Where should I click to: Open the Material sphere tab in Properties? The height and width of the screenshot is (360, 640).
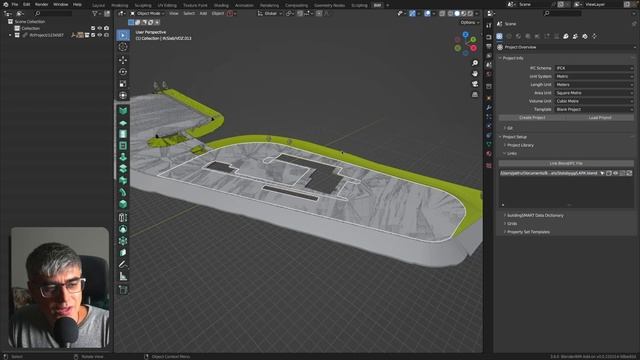pyautogui.click(x=489, y=154)
